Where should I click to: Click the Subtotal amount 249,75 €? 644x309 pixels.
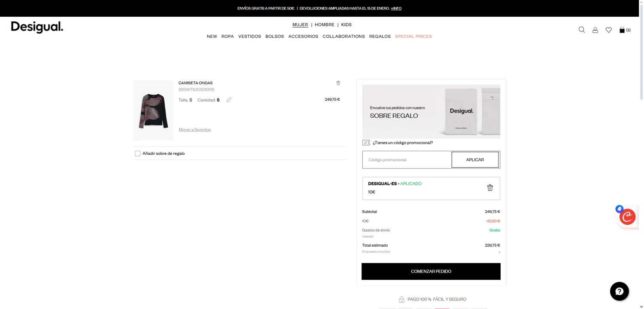492,212
